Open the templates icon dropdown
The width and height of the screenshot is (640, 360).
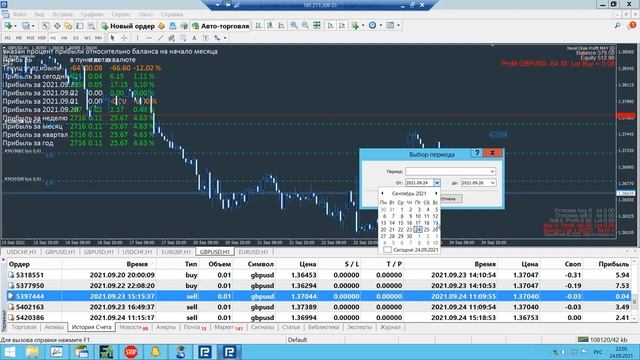(393, 26)
